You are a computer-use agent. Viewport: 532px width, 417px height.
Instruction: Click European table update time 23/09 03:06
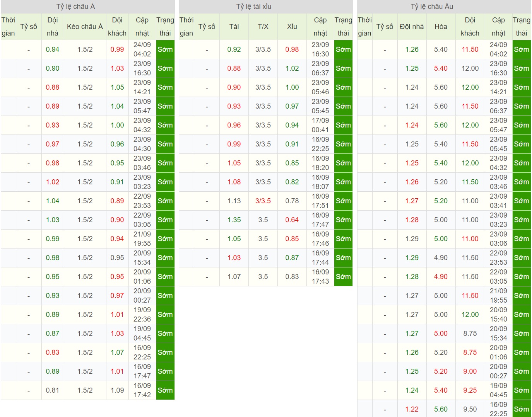coord(498,239)
